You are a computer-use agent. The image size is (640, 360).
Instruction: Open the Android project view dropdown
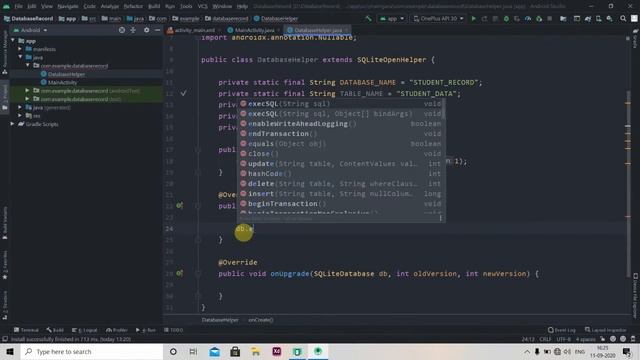pos(31,30)
